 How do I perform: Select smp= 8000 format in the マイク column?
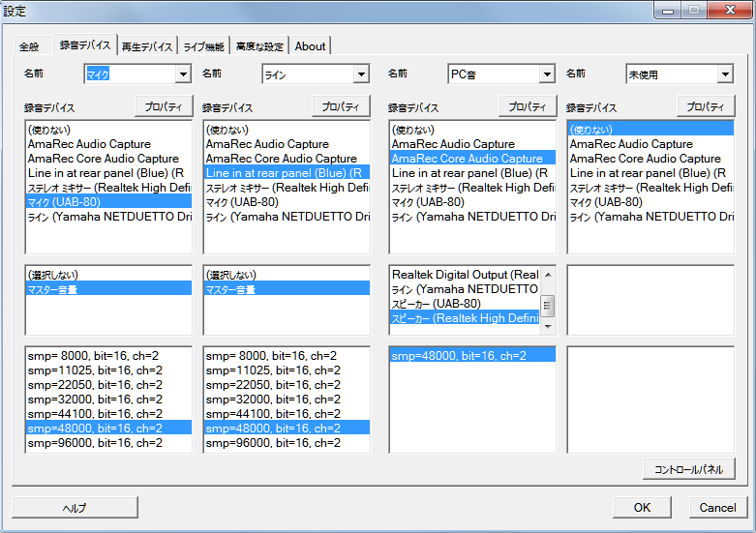pos(108,356)
